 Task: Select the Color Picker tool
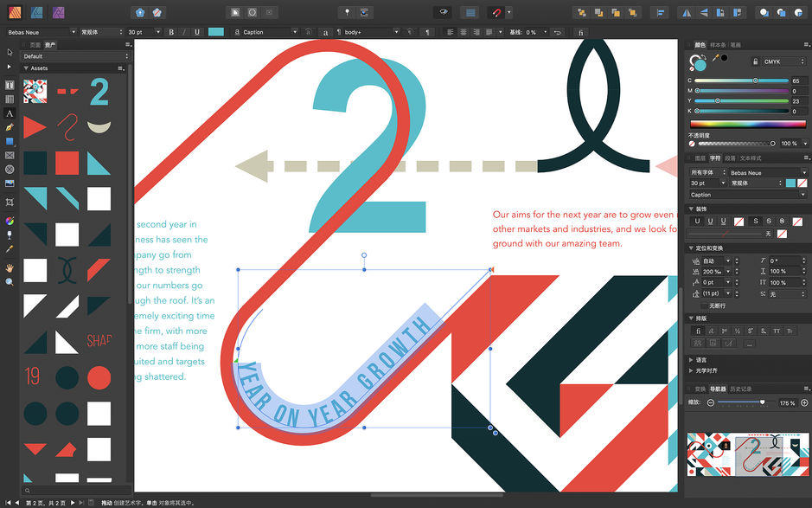pos(10,250)
